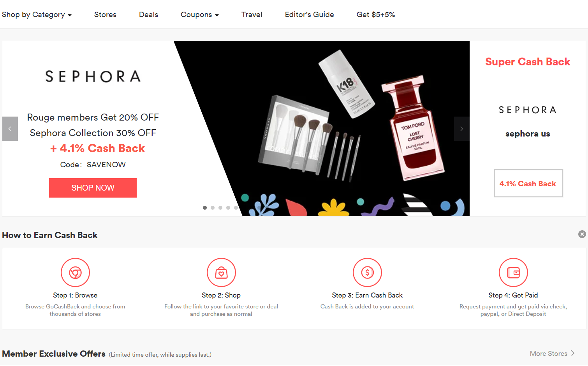588x366 pixels.
Task: Open the Get $5+5% link
Action: click(376, 15)
